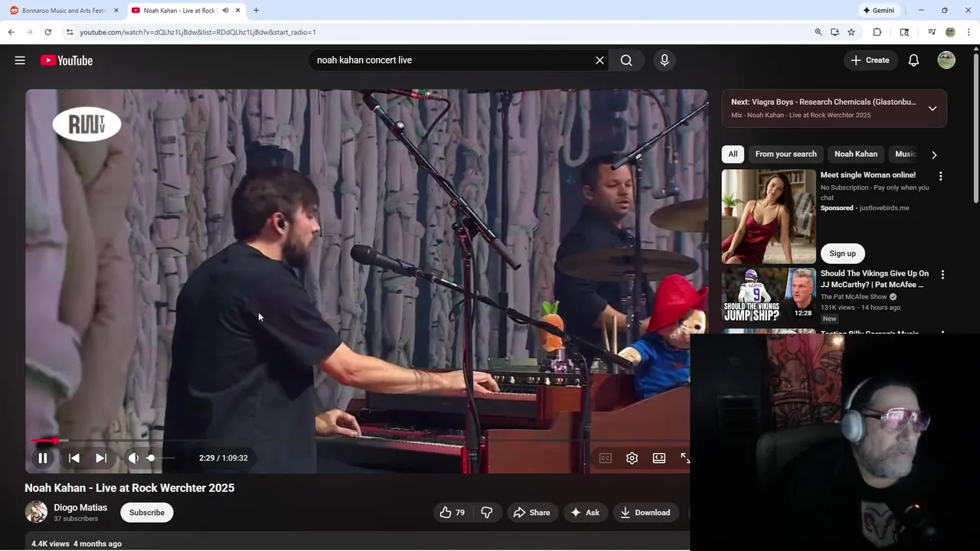Screen dimensions: 980x551
Task: Click the magnifier search button
Action: click(x=626, y=60)
